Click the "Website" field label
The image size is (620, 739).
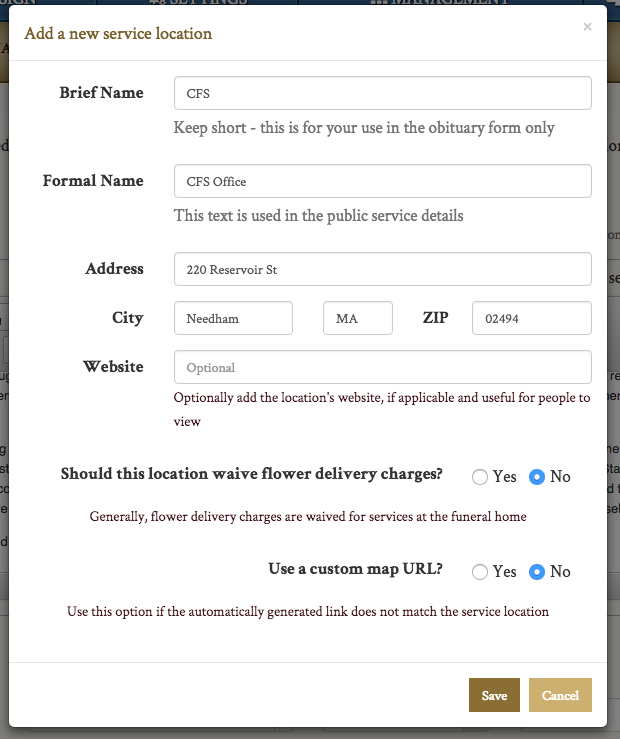[x=113, y=367]
